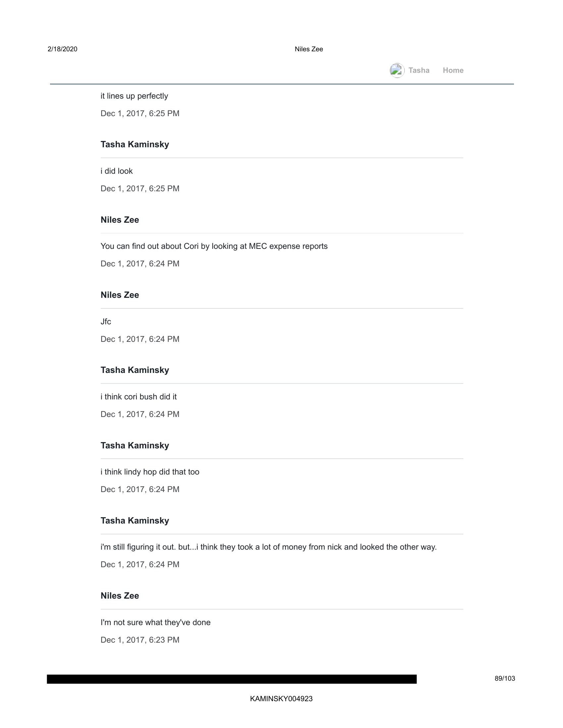Select the message "it lines up perfectly"
The width and height of the screenshot is (563, 728).
point(134,96)
